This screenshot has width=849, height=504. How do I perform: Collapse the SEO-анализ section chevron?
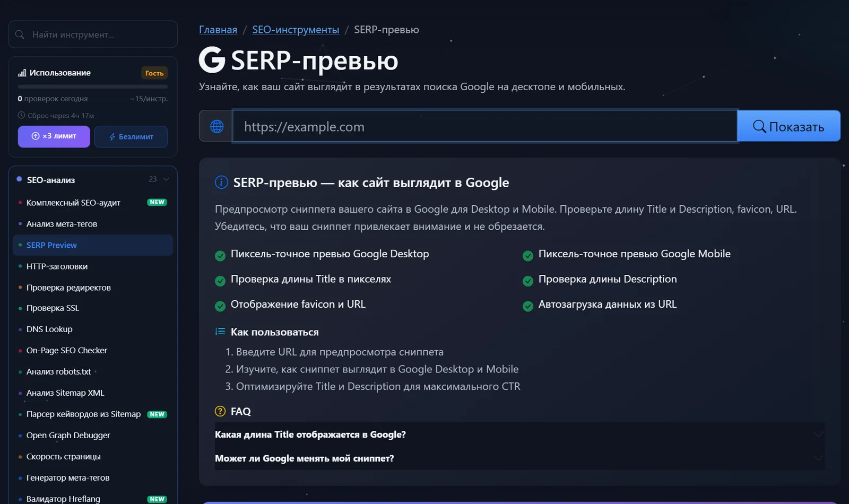tap(166, 179)
